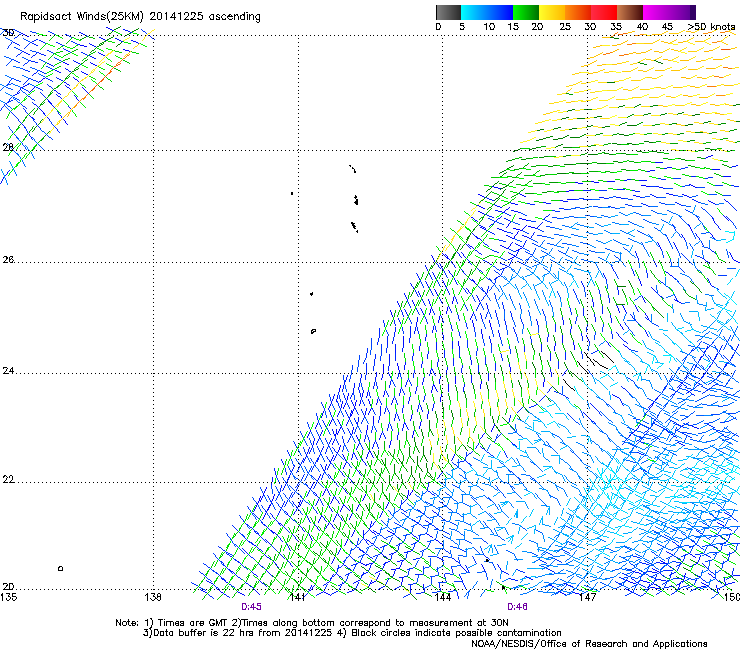Click the legend scale value '0'

pos(438,27)
